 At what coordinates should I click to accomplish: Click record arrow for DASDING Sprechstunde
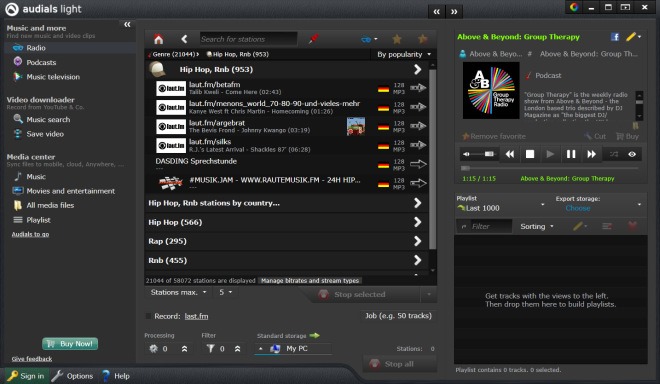418,164
